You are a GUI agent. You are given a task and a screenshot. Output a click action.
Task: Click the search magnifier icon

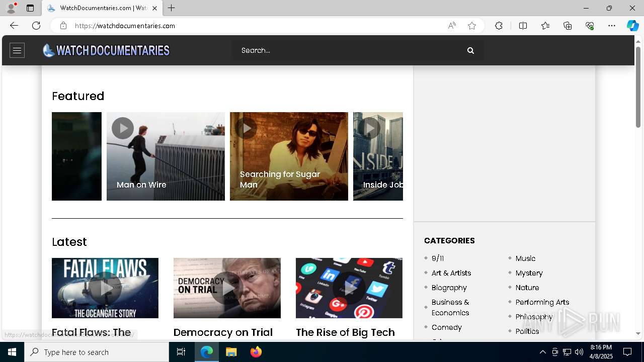click(470, 50)
